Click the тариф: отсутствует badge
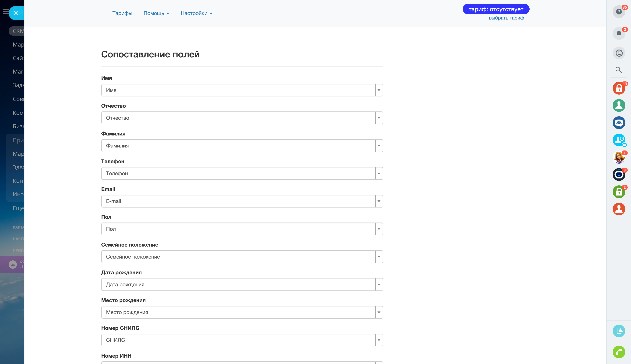 pos(496,9)
